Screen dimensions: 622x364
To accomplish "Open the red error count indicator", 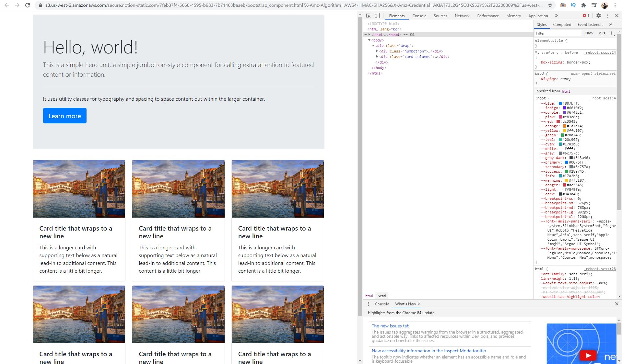I will click(586, 16).
